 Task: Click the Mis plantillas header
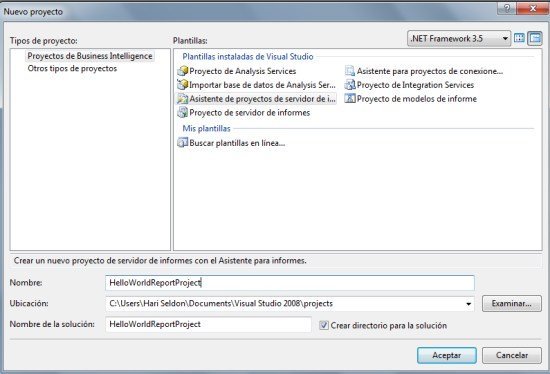[206, 128]
